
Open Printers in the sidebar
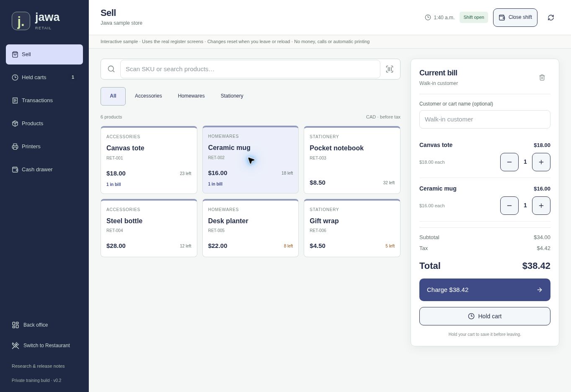(44, 147)
